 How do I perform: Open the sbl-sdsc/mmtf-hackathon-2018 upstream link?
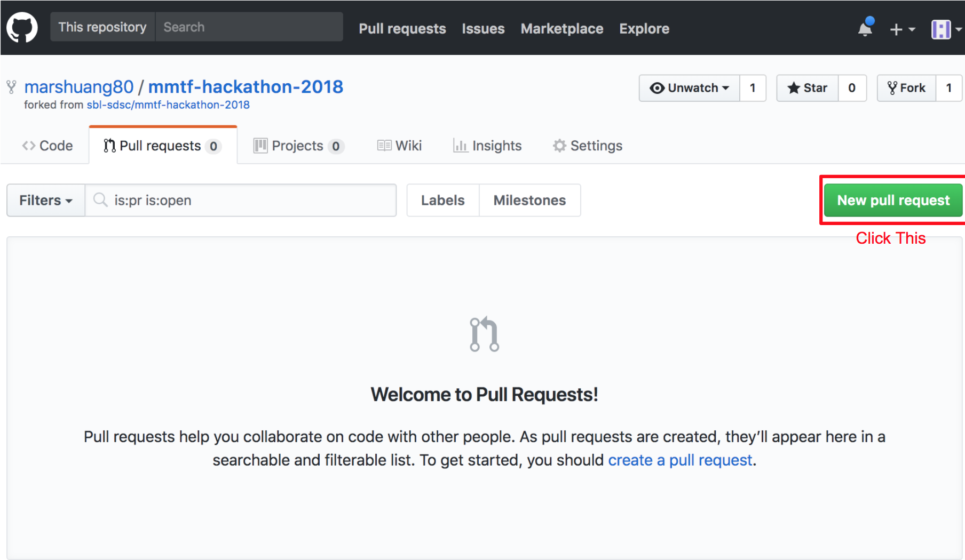[168, 105]
